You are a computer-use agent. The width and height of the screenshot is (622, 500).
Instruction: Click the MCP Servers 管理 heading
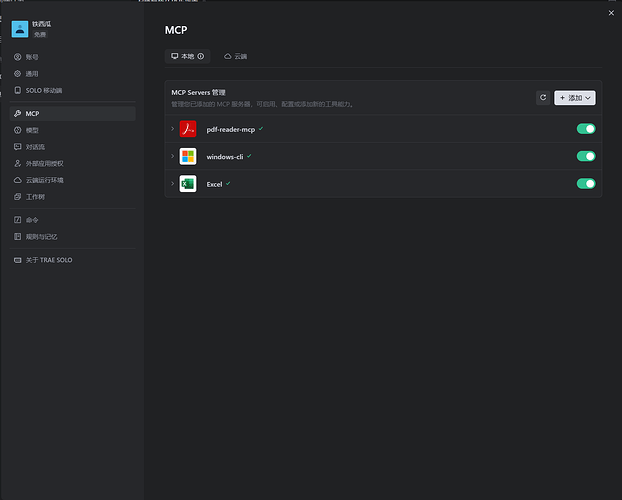pyautogui.click(x=198, y=92)
